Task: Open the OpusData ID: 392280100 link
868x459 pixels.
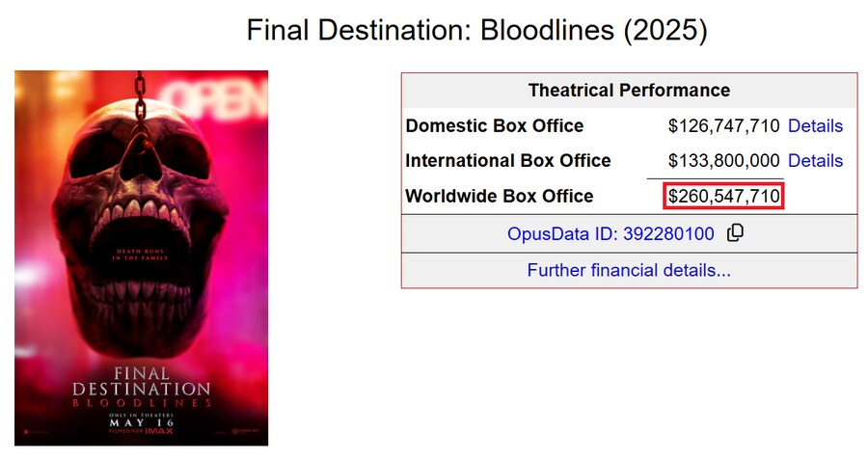Action: coord(610,233)
